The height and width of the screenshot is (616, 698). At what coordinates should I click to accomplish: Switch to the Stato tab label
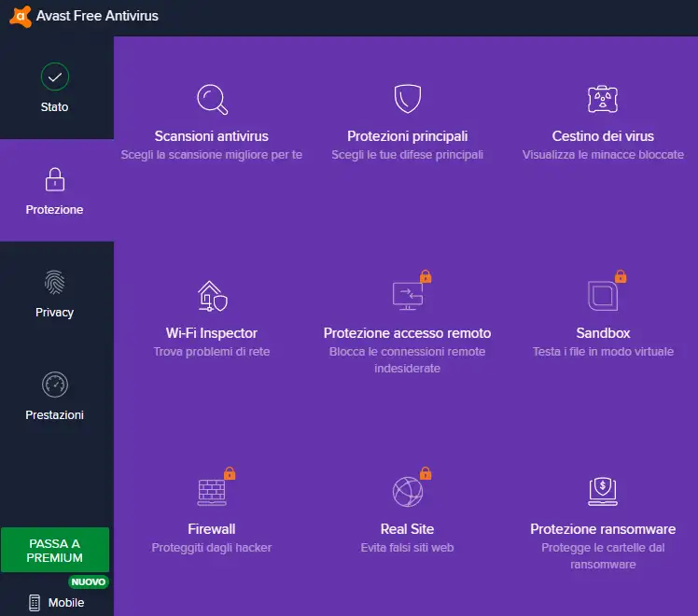(55, 107)
